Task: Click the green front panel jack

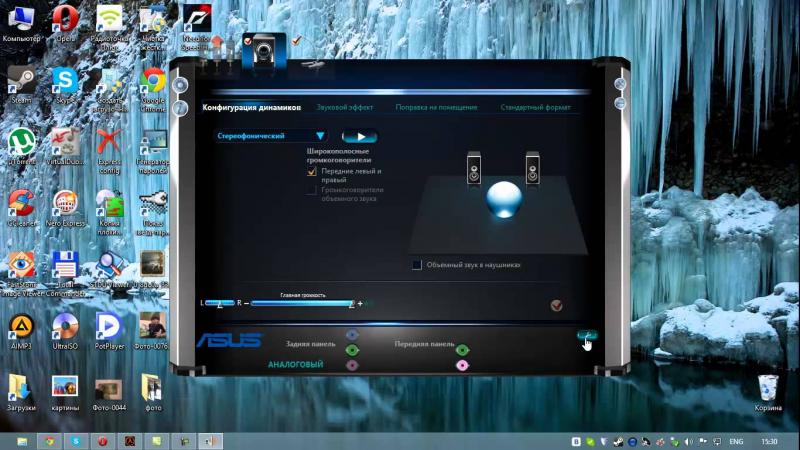Action: [462, 350]
